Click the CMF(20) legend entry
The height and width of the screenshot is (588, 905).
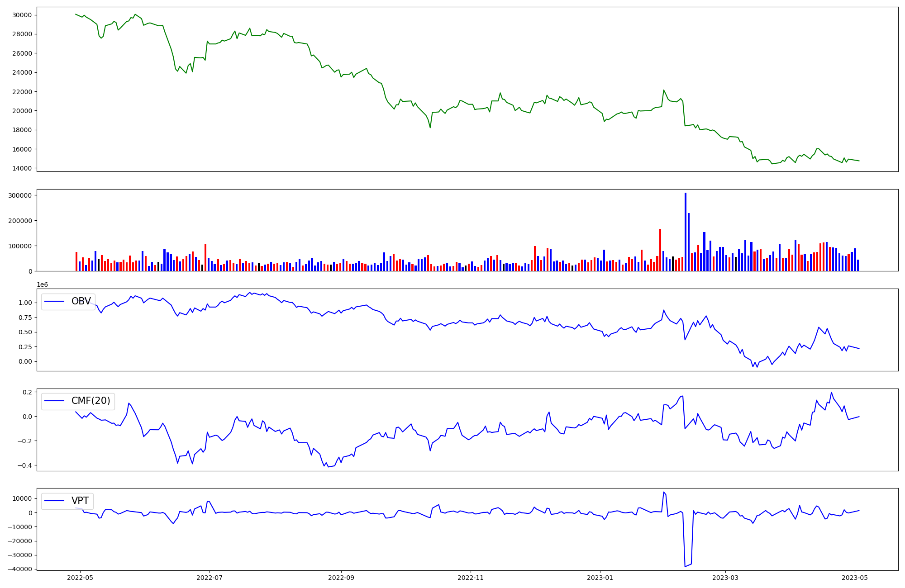pyautogui.click(x=90, y=401)
